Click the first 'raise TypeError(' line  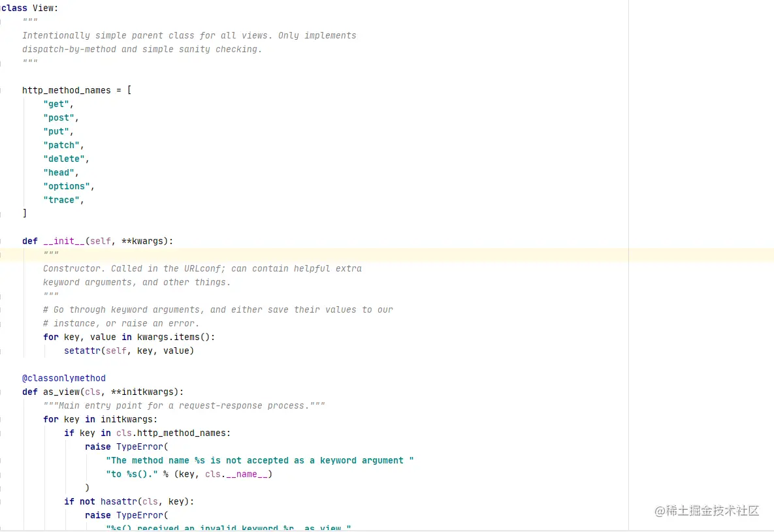(126, 446)
